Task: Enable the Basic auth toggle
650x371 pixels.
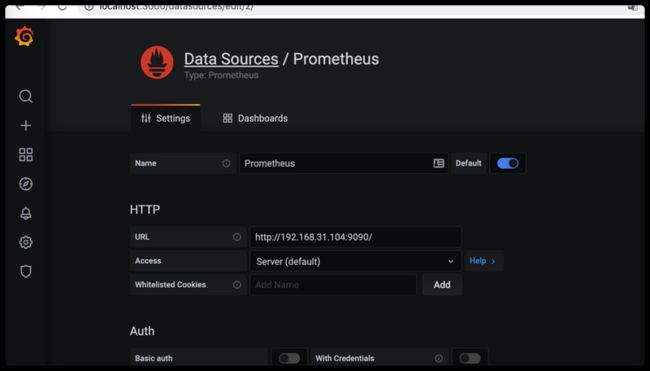Action: coord(289,358)
